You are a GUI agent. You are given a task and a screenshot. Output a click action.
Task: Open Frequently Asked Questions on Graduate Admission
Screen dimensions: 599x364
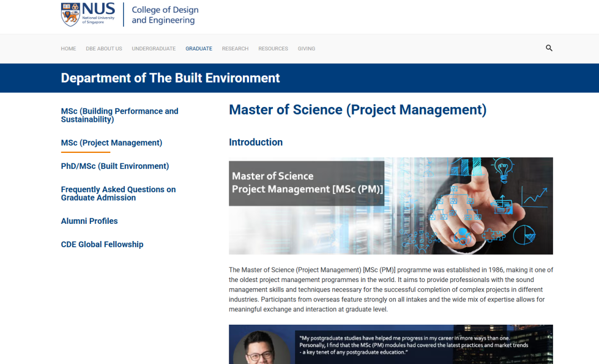[x=118, y=193]
